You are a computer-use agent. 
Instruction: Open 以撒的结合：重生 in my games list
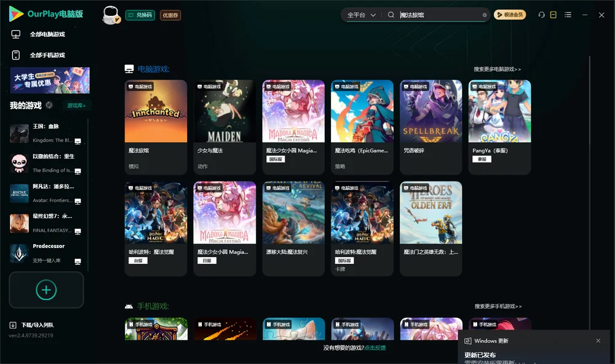pos(46,163)
